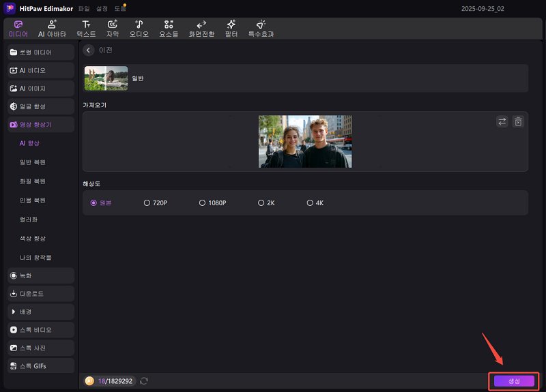546x392 pixels.
Task: Open the 오디오 toolbar icon
Action: tap(139, 28)
